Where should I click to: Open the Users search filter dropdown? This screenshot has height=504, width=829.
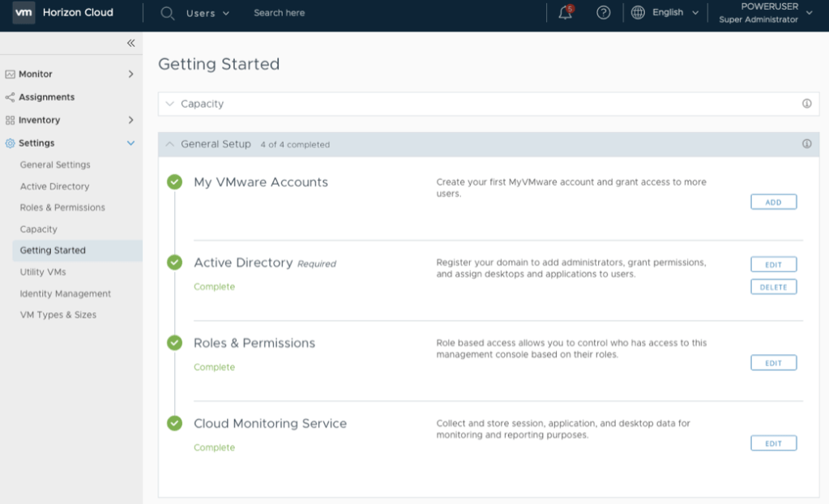click(207, 13)
